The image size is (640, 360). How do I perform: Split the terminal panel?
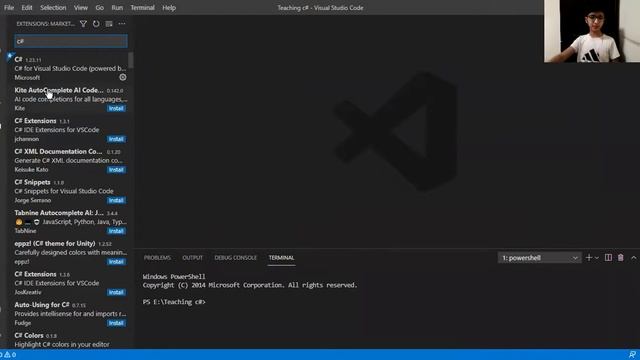pyautogui.click(x=608, y=258)
